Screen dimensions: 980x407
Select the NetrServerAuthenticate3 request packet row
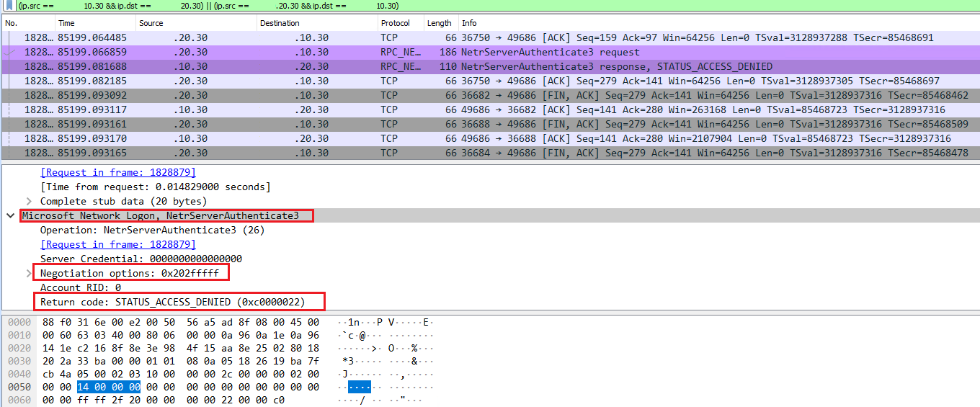[490, 52]
